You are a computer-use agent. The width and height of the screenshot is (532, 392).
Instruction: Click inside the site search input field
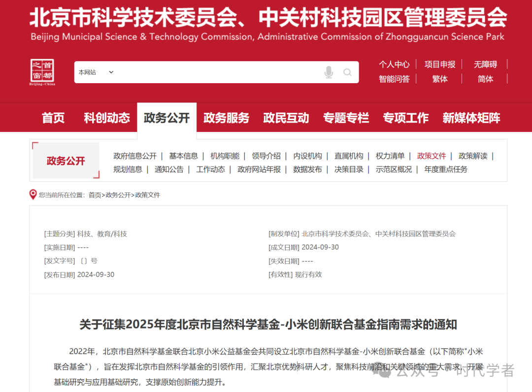[x=217, y=72]
